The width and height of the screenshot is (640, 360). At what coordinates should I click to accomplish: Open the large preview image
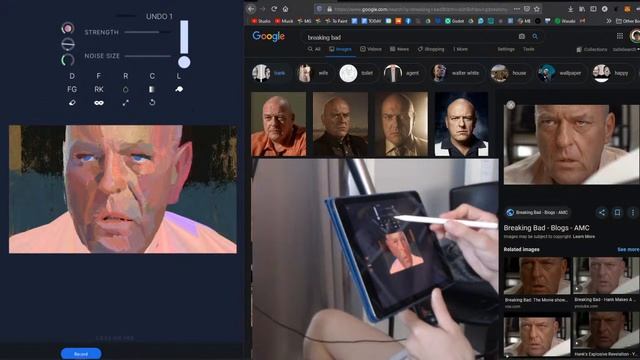(571, 144)
